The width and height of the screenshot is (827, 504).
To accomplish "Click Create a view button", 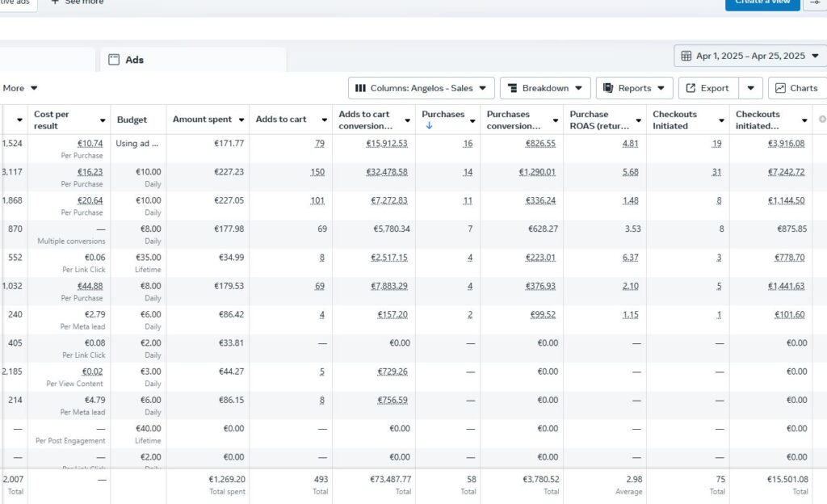I will [x=762, y=4].
